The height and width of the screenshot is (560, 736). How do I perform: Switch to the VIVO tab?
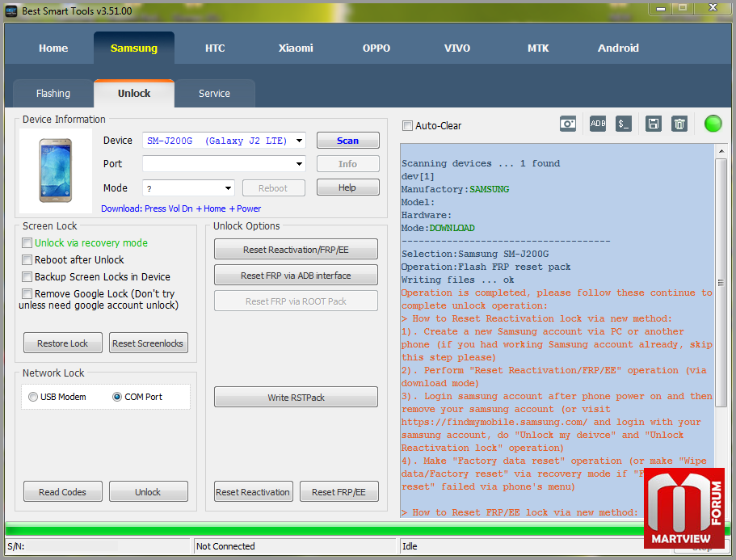457,48
